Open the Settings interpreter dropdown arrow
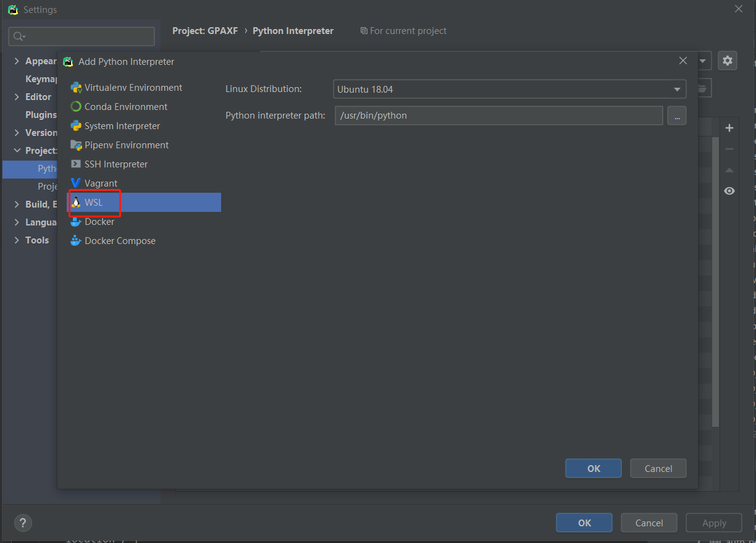Screen dimensions: 756x543 point(703,61)
